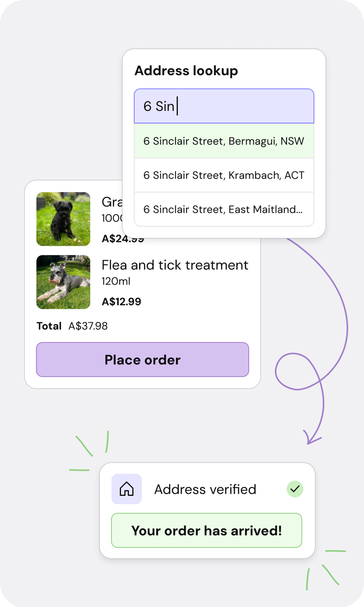The image size is (364, 607).
Task: Select 6 Sinclair Street, Krambach, ACT
Action: (224, 175)
